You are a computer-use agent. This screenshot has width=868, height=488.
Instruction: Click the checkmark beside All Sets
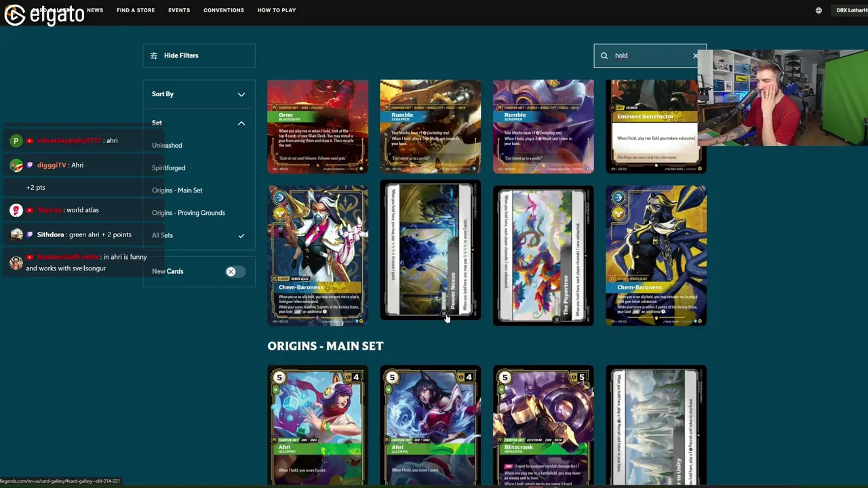(x=241, y=236)
